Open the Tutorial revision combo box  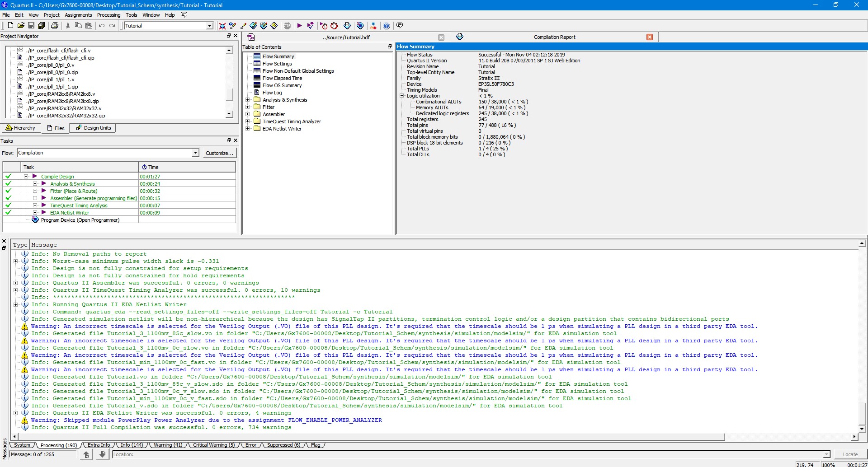coord(209,26)
